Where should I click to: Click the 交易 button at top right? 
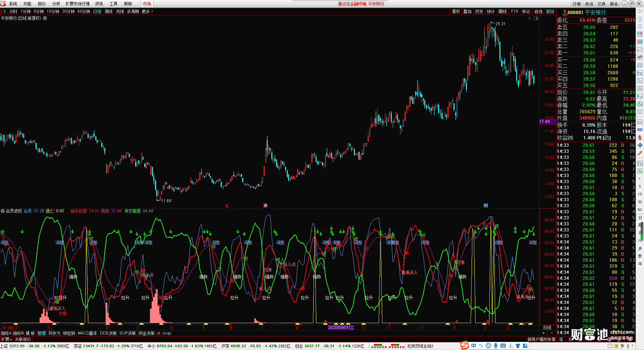(x=601, y=4)
